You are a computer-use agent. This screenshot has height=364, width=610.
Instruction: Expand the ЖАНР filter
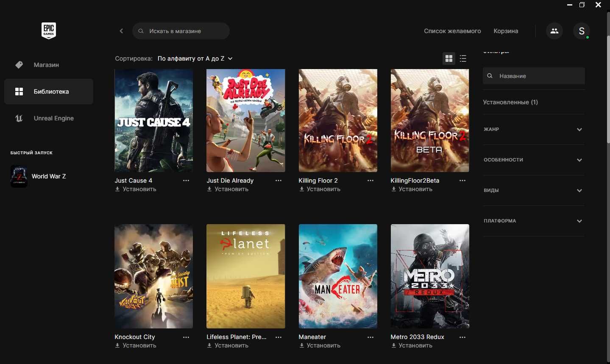point(534,129)
